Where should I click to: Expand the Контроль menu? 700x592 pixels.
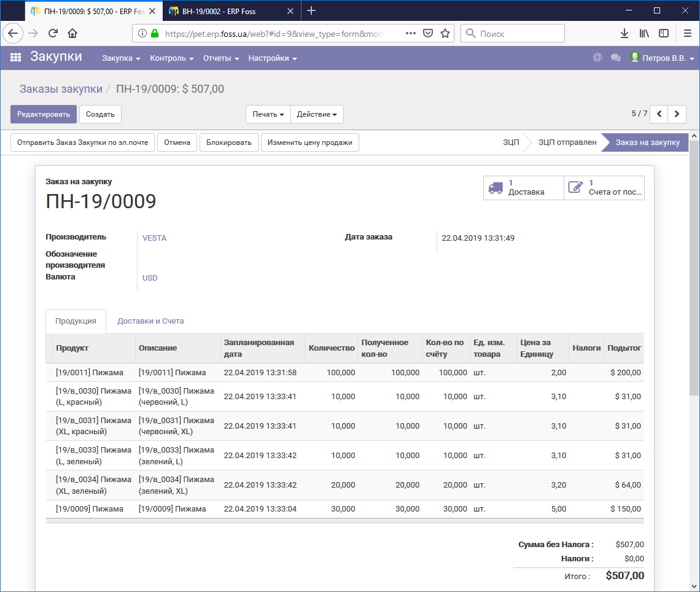[171, 58]
